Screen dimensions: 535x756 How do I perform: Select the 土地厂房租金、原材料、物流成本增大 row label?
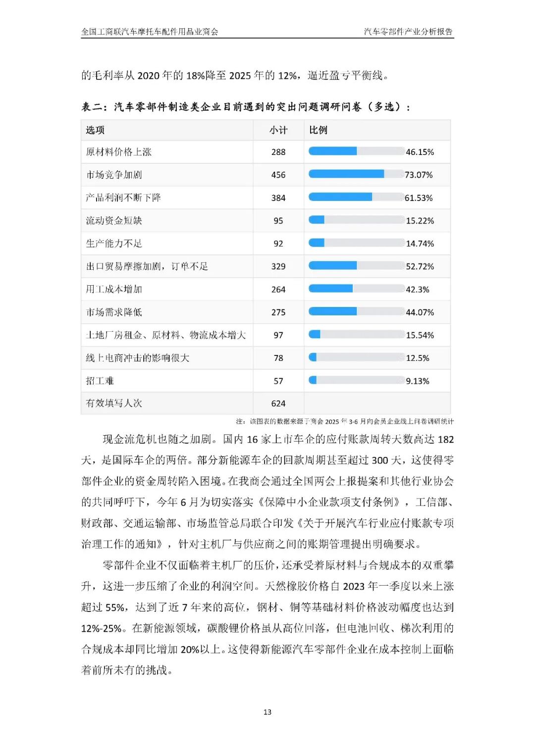tap(165, 335)
